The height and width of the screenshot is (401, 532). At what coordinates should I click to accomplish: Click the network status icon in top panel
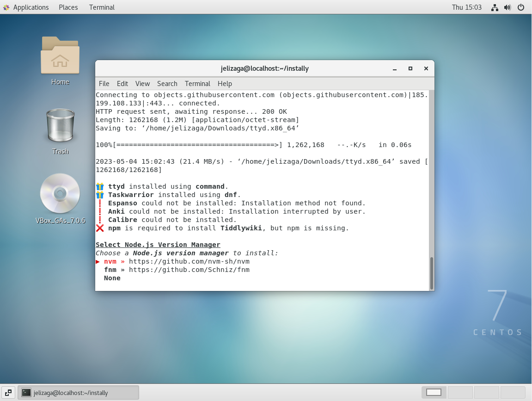point(495,7)
